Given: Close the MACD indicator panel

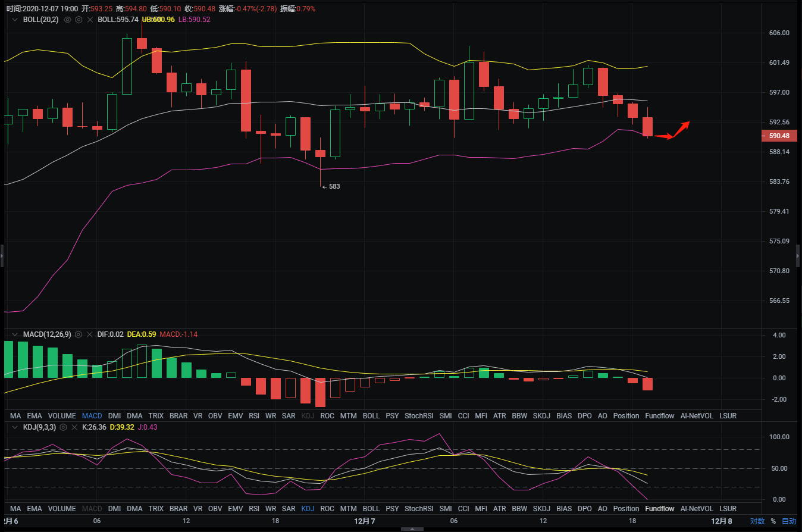Looking at the screenshot, I should pyautogui.click(x=89, y=334).
